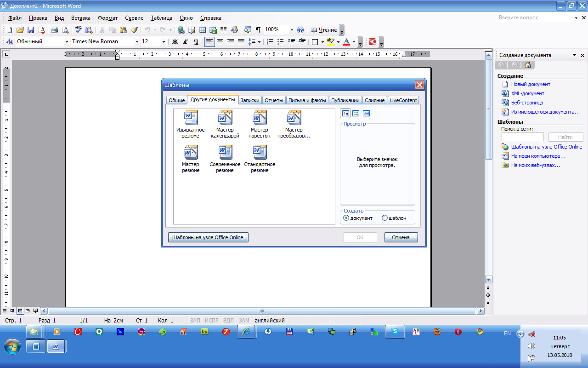Expand the font color dropdown arrow
The image size is (588, 368).
354,42
